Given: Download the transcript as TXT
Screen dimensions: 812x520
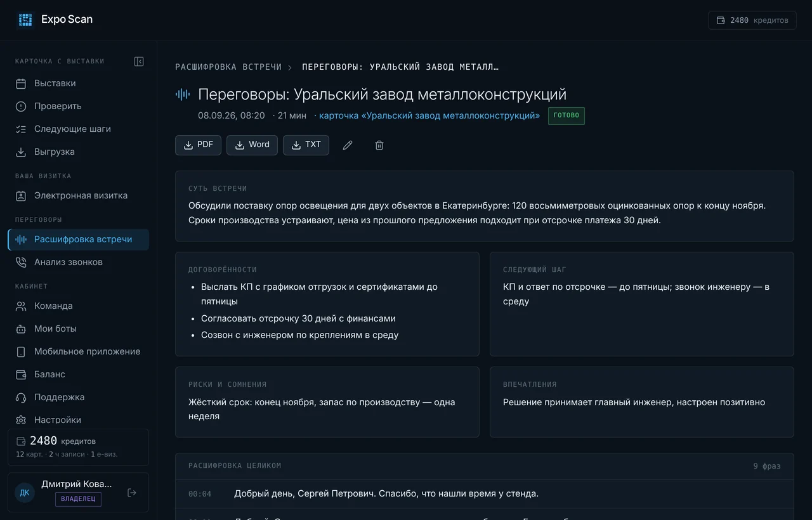Looking at the screenshot, I should click(x=306, y=145).
